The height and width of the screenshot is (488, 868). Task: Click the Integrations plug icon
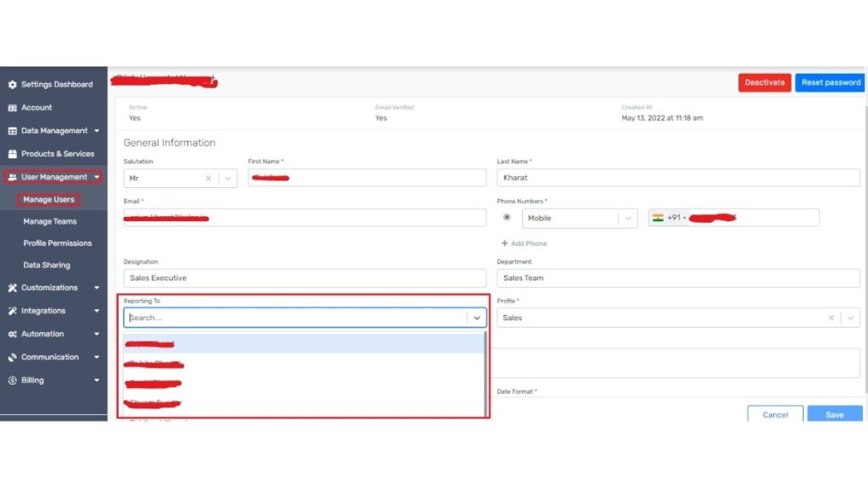point(13,311)
